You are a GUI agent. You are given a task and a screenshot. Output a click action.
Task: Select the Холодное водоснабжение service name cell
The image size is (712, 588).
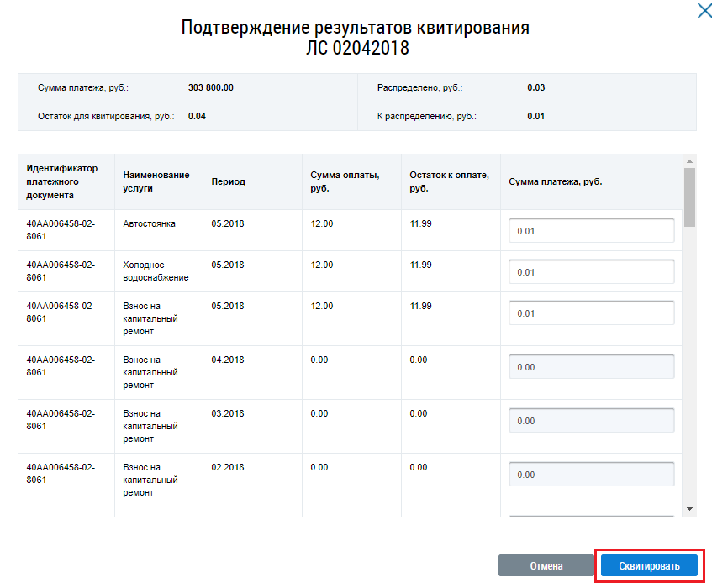click(x=156, y=271)
